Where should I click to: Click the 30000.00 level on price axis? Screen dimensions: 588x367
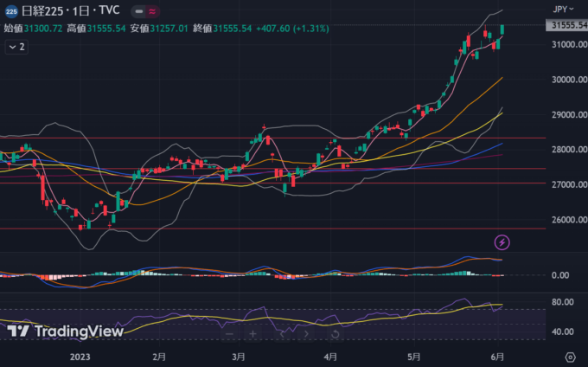pos(566,80)
